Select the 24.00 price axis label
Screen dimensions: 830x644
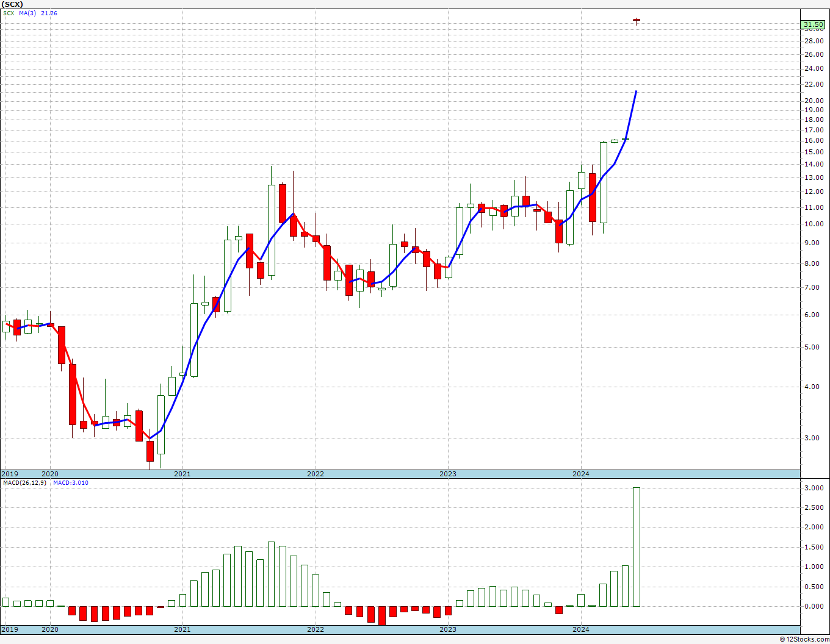pyautogui.click(x=814, y=69)
